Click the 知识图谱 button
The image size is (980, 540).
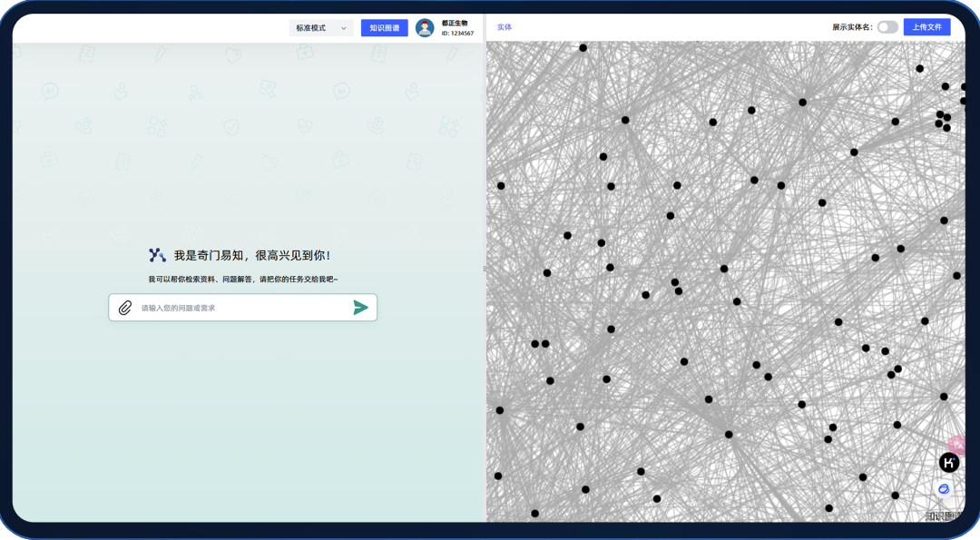[x=385, y=28]
